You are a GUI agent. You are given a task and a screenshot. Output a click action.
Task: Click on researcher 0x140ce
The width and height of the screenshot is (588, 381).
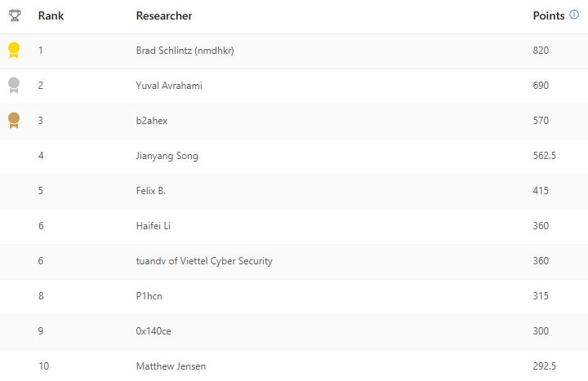(154, 331)
